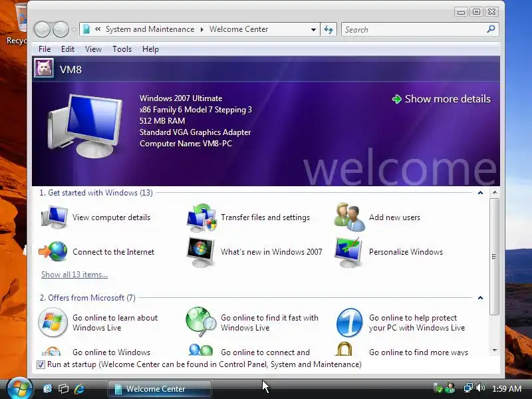Click the breadcrumb arrow after System and Maintenance
532x399 pixels.
202,29
